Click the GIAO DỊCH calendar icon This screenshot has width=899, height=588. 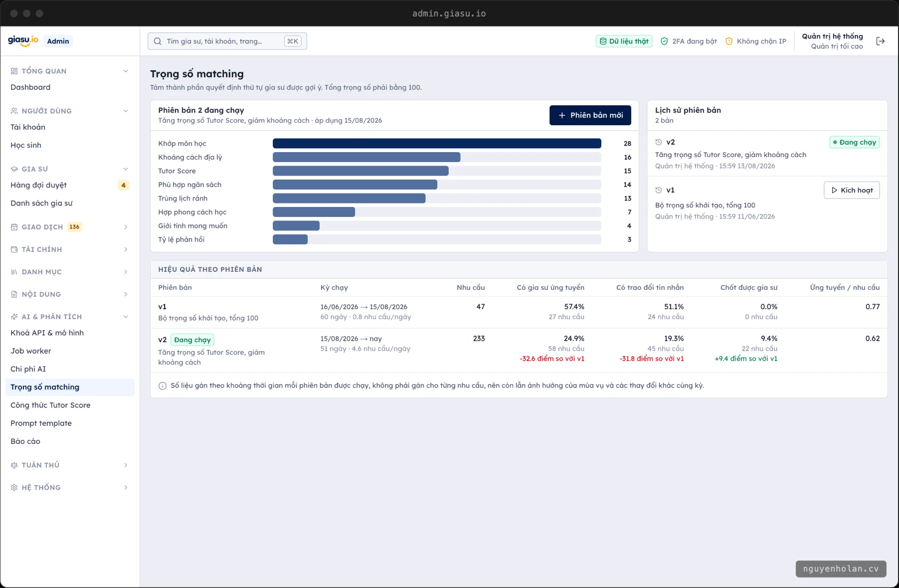[14, 227]
